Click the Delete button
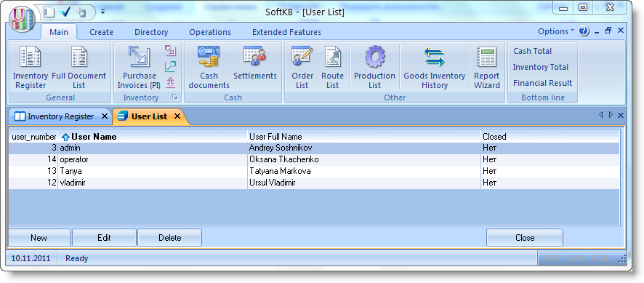This screenshot has width=644, height=283. click(169, 238)
